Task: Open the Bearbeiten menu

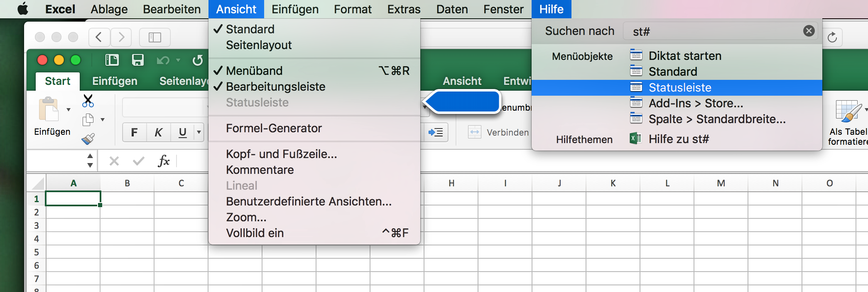Action: pyautogui.click(x=172, y=9)
